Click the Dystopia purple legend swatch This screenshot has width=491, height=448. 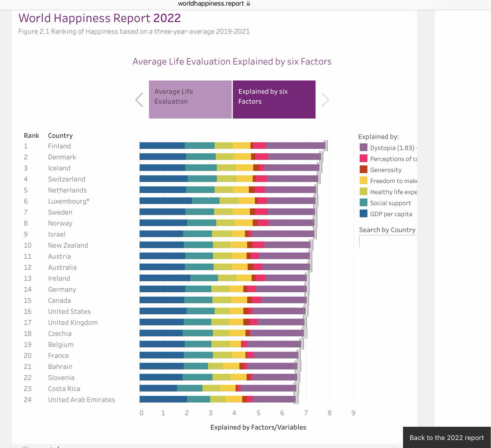(363, 148)
